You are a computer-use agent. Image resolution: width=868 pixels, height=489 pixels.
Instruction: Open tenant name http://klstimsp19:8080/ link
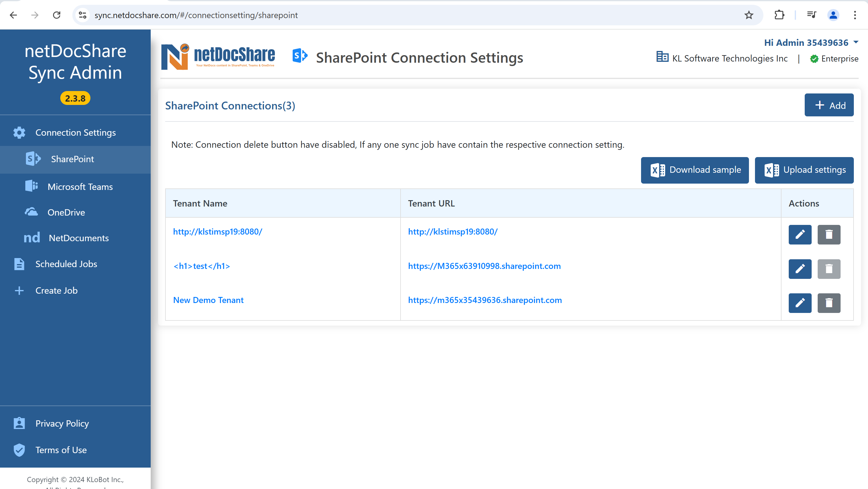[217, 232]
